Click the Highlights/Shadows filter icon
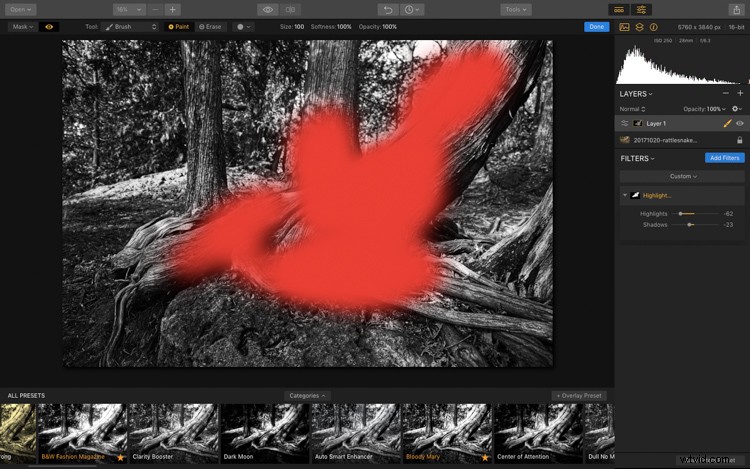Screen dimensions: 750x469 [635, 195]
